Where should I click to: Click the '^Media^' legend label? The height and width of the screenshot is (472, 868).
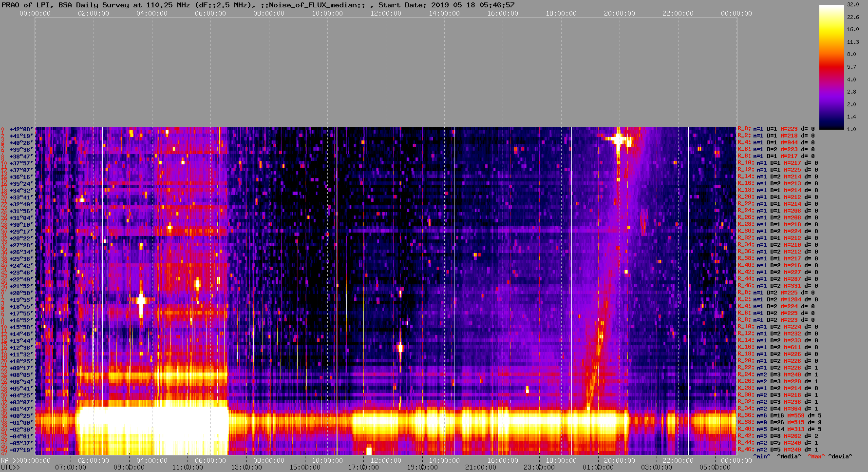[x=789, y=456]
